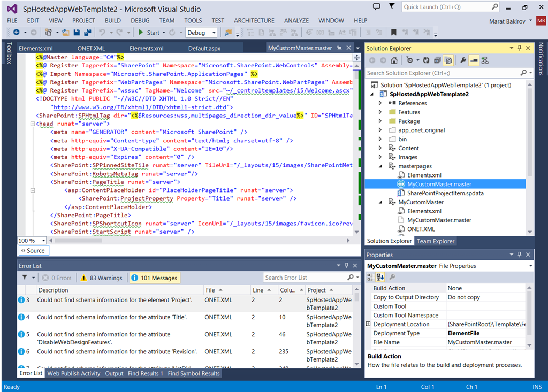Click the Undo arrow icon

pos(102,33)
